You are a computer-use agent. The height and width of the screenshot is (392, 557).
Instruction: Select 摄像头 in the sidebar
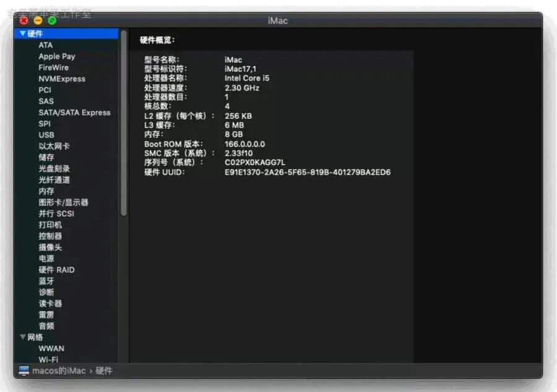(x=50, y=247)
